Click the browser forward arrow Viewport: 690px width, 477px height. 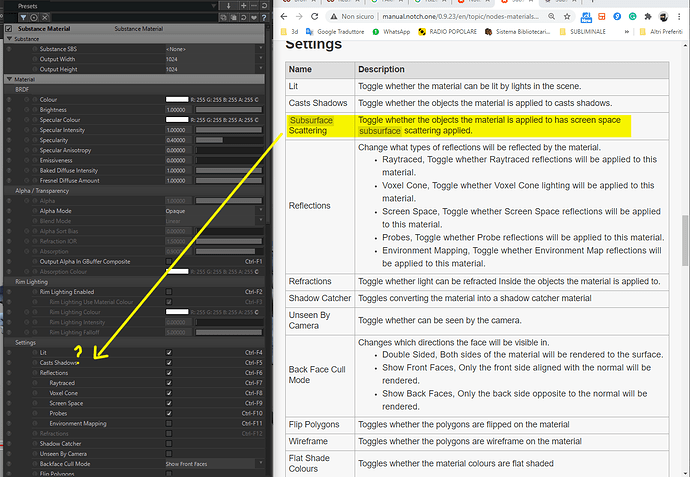point(299,16)
